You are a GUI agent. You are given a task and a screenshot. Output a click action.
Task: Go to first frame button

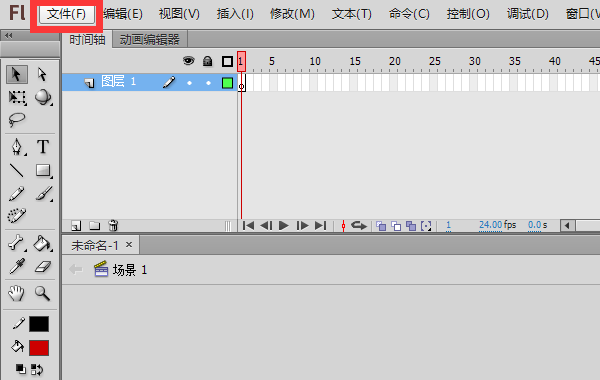coord(248,226)
